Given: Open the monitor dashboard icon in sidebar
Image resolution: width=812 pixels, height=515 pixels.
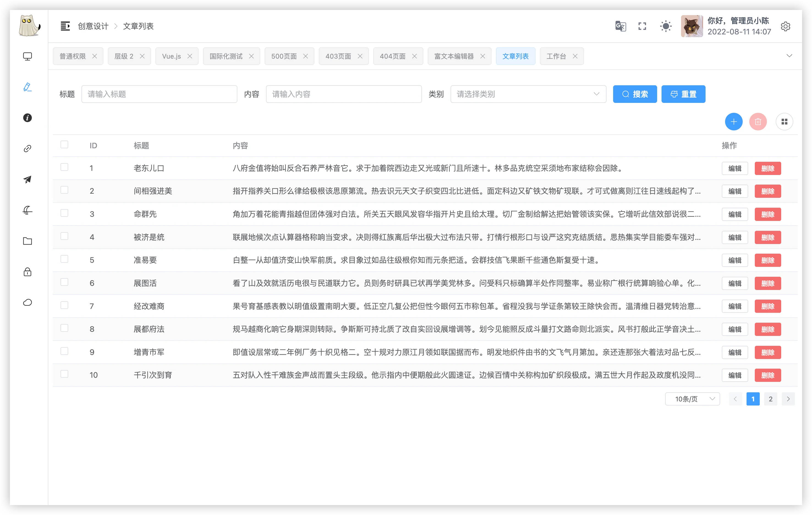Looking at the screenshot, I should [27, 56].
